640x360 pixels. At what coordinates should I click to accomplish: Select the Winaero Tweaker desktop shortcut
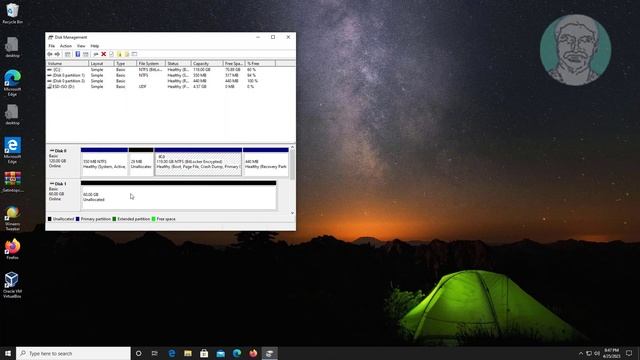click(x=12, y=218)
